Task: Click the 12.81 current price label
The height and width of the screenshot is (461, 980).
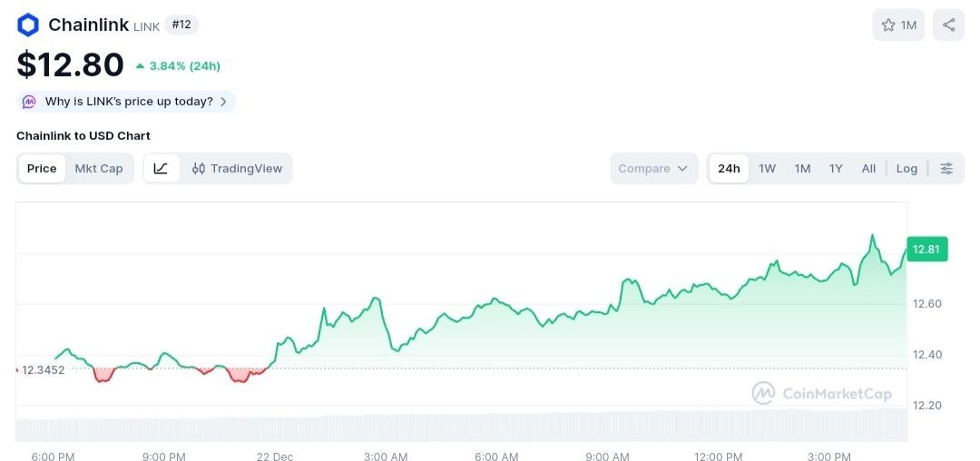Action: (926, 250)
